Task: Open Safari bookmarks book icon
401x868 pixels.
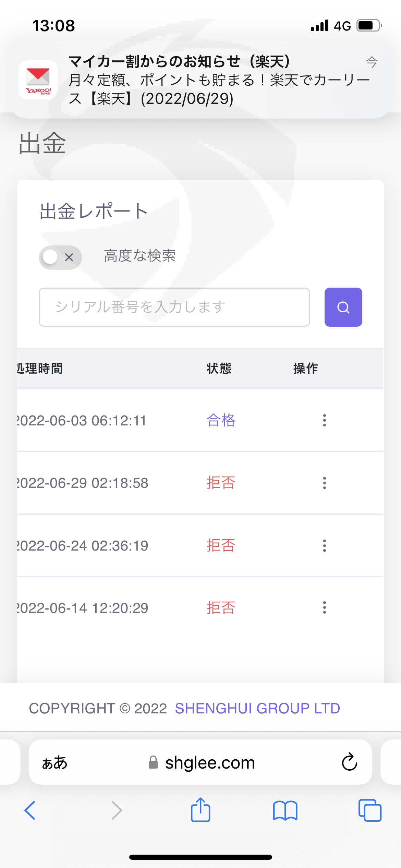Action: [285, 810]
